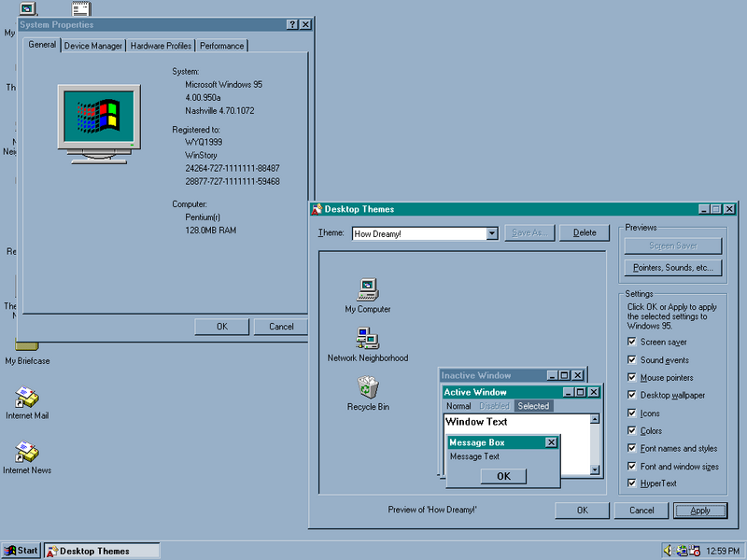Click Recycle Bin icon in preview
The width and height of the screenshot is (747, 560).
(x=368, y=386)
